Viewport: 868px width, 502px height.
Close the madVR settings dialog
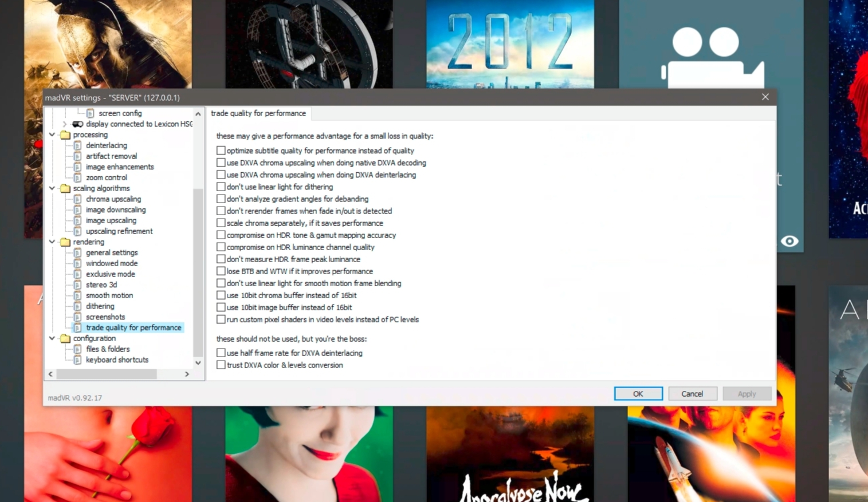(x=765, y=97)
